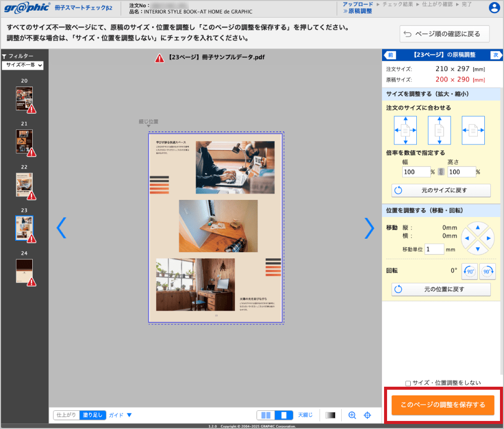Click ページ順の確認に戻る button

point(444,34)
